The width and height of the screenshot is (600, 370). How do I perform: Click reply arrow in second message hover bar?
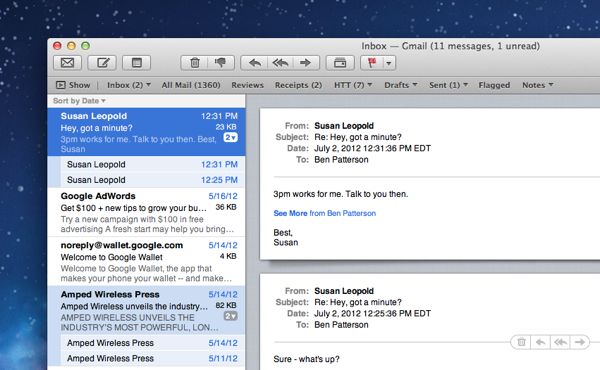coord(541,342)
